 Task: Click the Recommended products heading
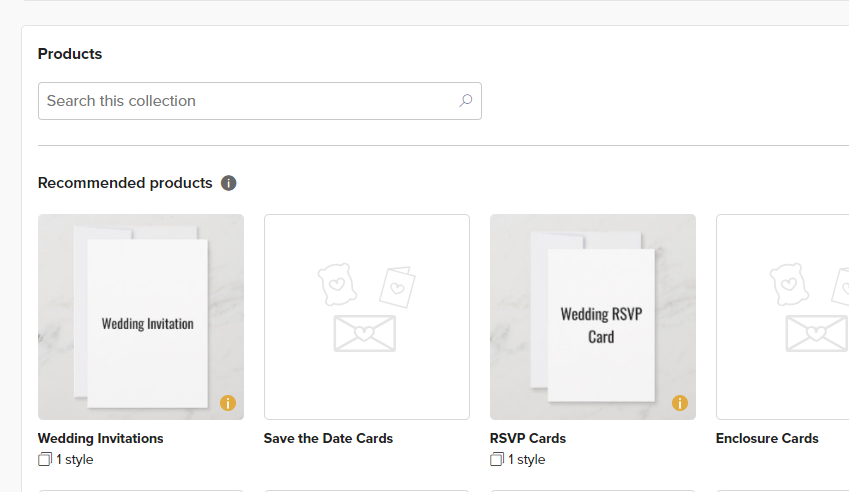coord(125,183)
